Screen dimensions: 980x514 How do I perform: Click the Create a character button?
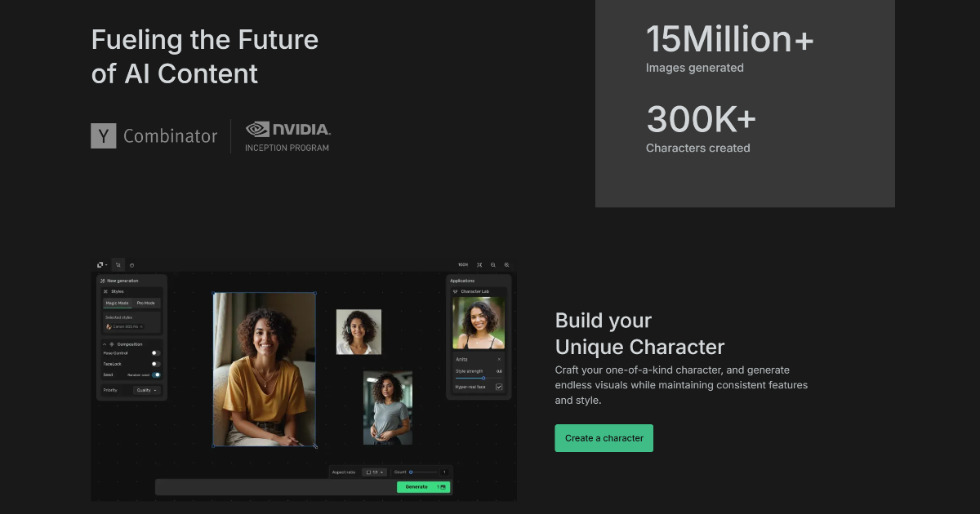coord(604,438)
